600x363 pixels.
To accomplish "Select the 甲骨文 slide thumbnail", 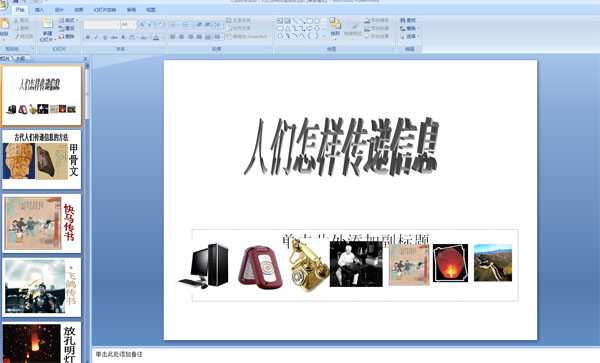I will (x=42, y=160).
